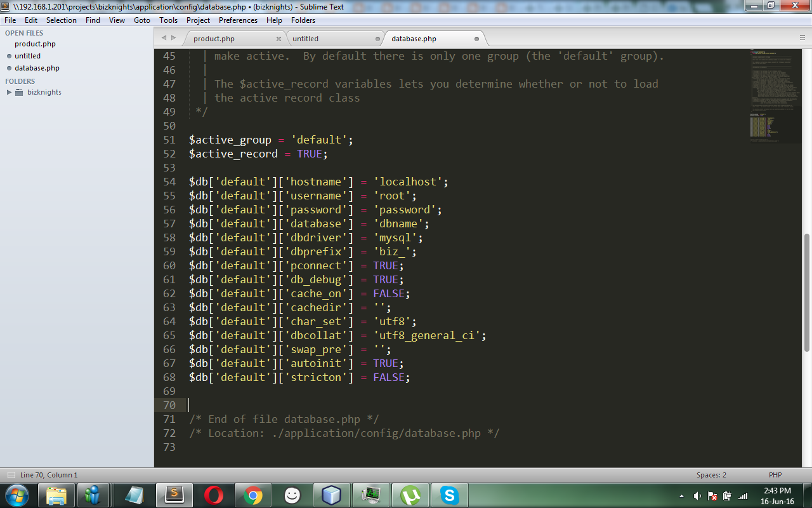Open the volume control in system tray
Screen dimensions: 812x508
click(698, 495)
